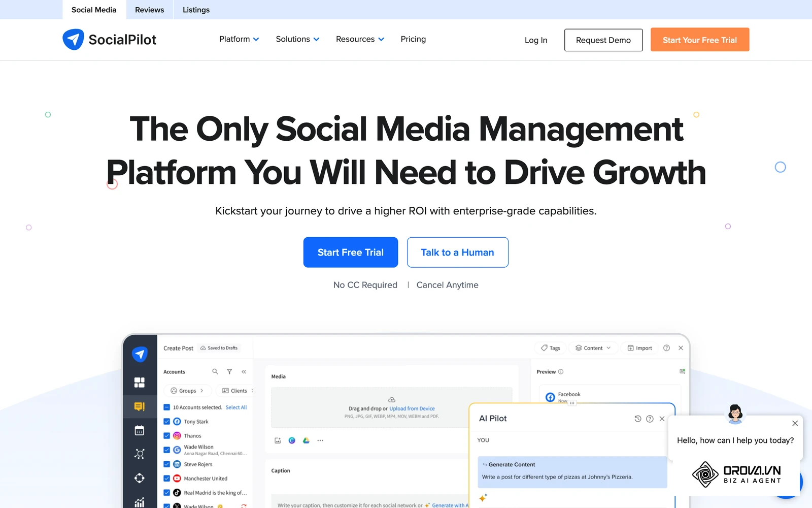Screen dimensions: 812x508
Task: Click the blue Start Free Trial button
Action: point(351,252)
